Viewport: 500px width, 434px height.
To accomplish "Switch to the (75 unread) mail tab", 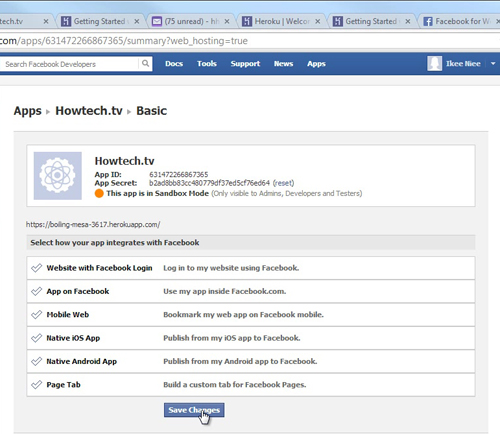I will 192,21.
